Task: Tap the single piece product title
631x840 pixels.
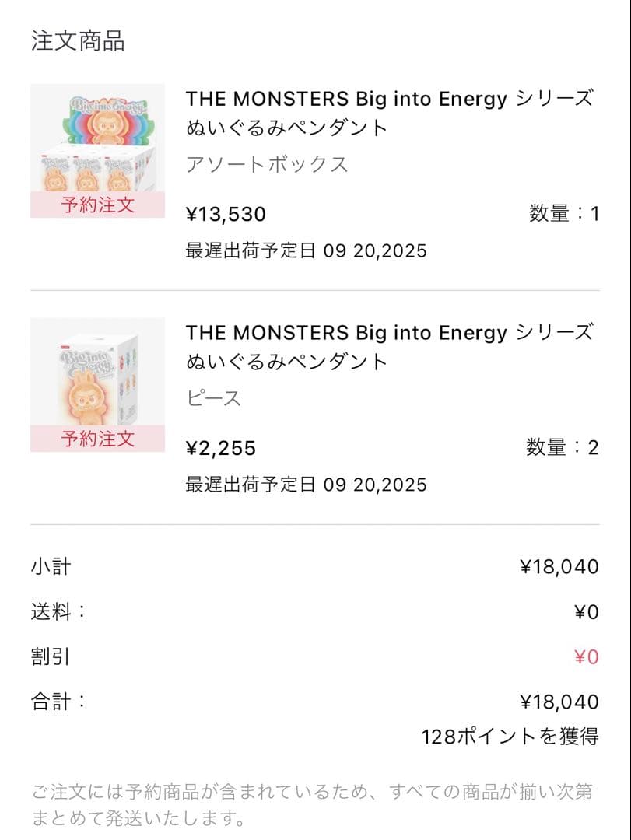Action: click(x=388, y=347)
